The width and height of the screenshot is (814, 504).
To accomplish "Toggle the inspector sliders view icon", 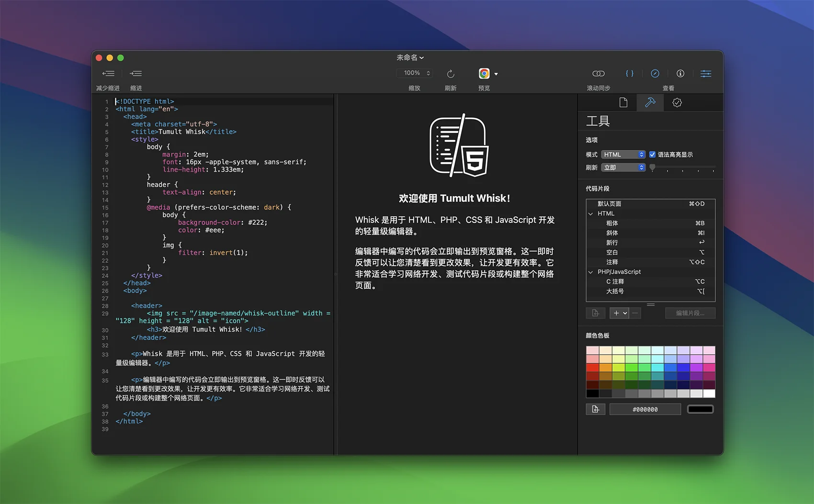I will pos(706,74).
